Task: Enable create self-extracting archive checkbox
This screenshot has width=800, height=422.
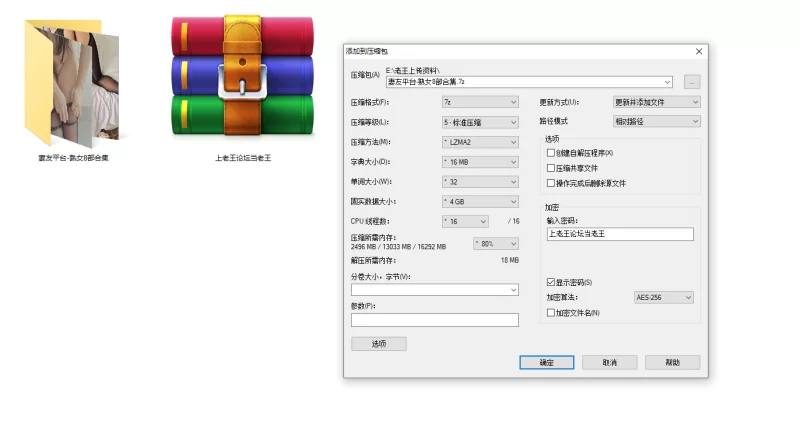Action: 551,153
